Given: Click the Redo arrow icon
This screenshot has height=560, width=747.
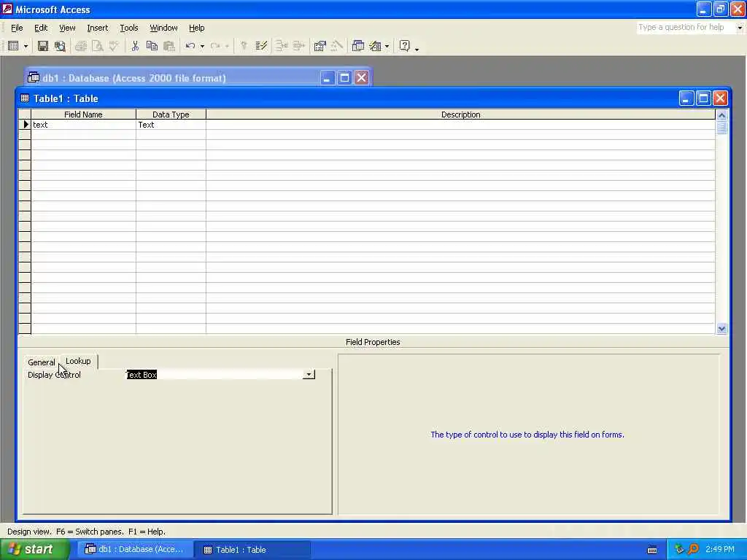Looking at the screenshot, I should [x=215, y=46].
